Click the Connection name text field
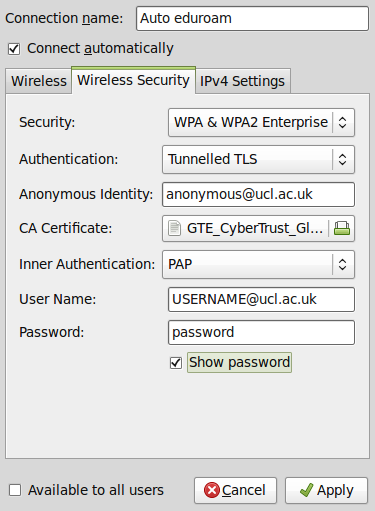375x511 pixels. [x=252, y=18]
